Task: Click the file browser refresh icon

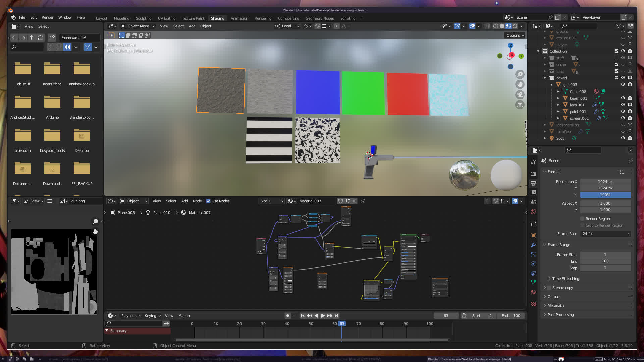Action: (41, 38)
